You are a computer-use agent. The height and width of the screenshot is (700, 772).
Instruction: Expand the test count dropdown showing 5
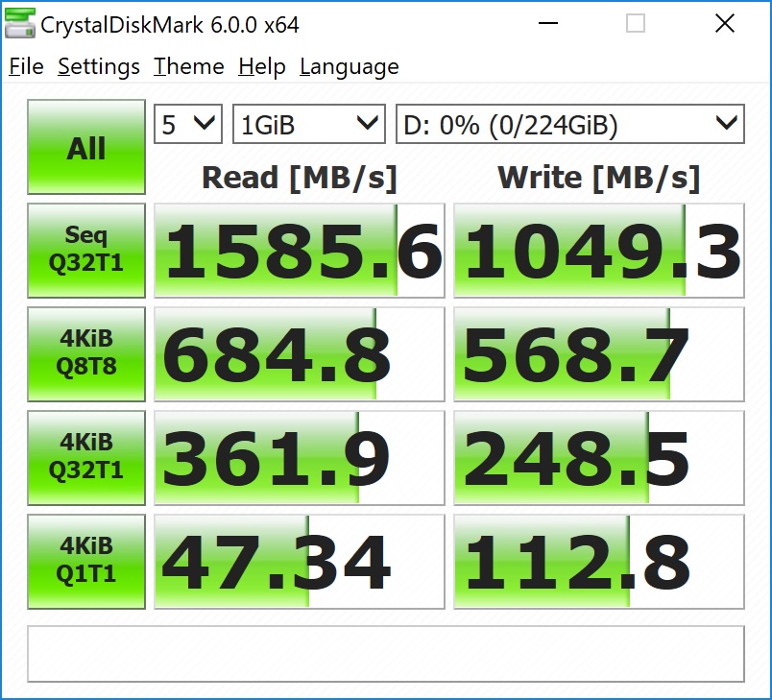pyautogui.click(x=188, y=124)
